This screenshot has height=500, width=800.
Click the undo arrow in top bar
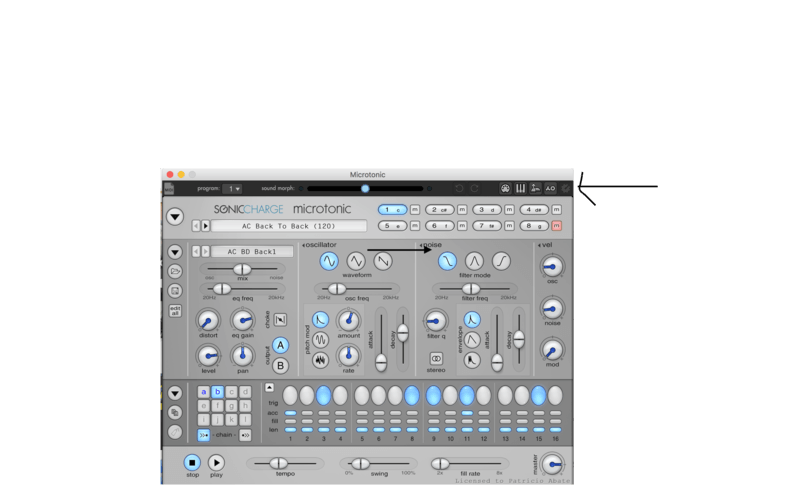click(x=459, y=189)
